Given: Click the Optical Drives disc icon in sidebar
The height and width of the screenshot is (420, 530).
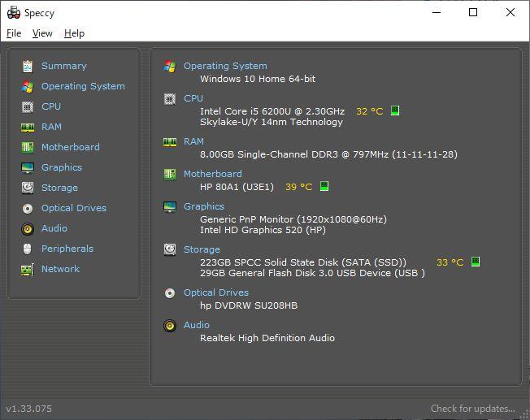Looking at the screenshot, I should click(x=28, y=209).
